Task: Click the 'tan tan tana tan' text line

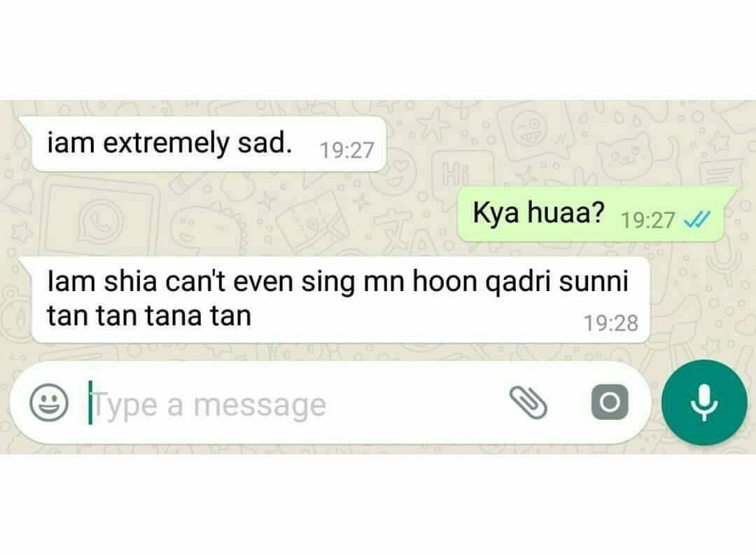Action: point(149,316)
